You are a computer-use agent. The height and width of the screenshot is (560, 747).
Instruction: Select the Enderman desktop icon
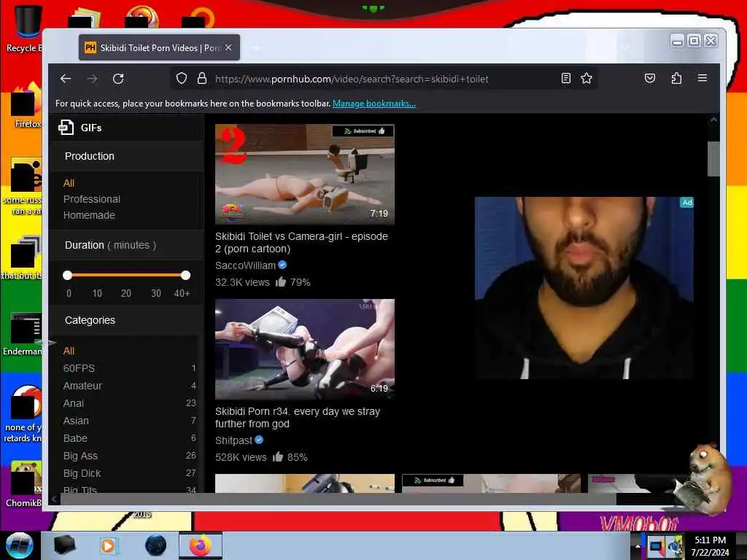[x=23, y=334]
